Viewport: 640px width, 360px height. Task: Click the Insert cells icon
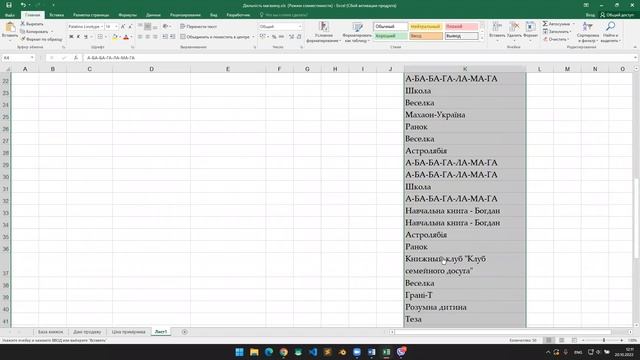497,27
